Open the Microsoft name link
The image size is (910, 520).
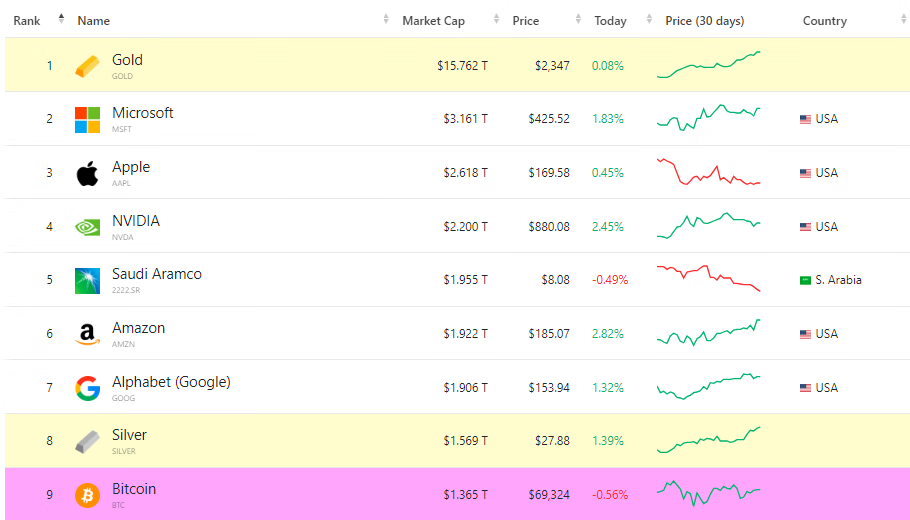142,113
